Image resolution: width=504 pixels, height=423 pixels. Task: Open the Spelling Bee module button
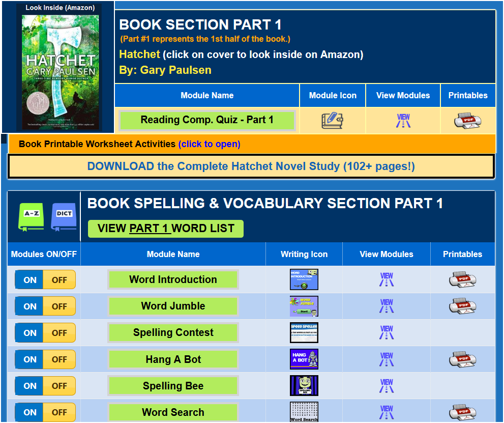(173, 385)
